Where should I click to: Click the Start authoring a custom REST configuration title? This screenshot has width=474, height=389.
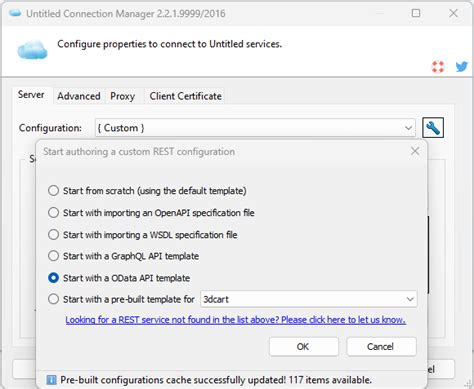139,152
